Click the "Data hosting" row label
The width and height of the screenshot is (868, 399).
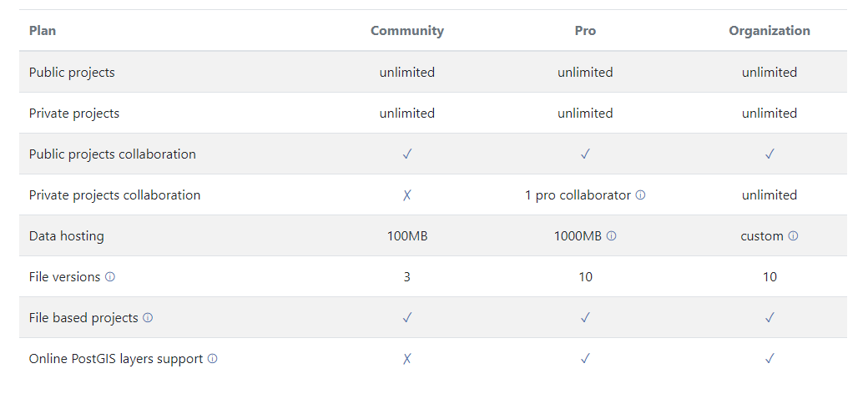(67, 236)
